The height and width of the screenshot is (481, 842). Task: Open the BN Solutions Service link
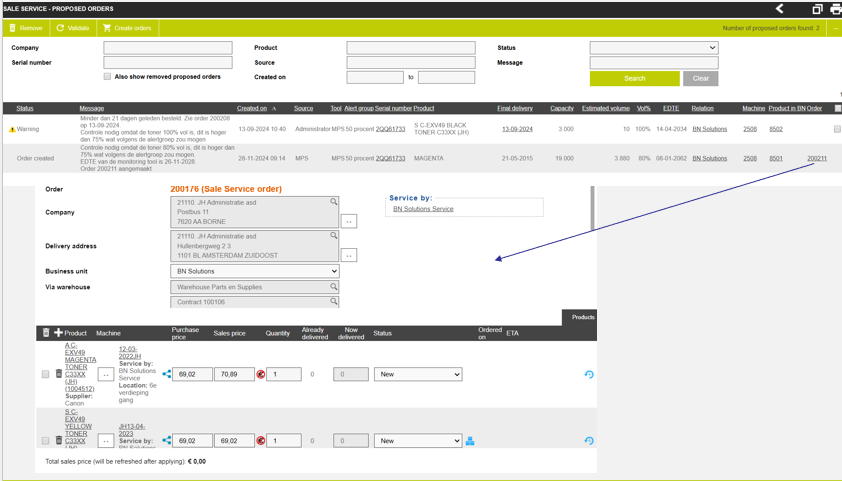point(423,209)
